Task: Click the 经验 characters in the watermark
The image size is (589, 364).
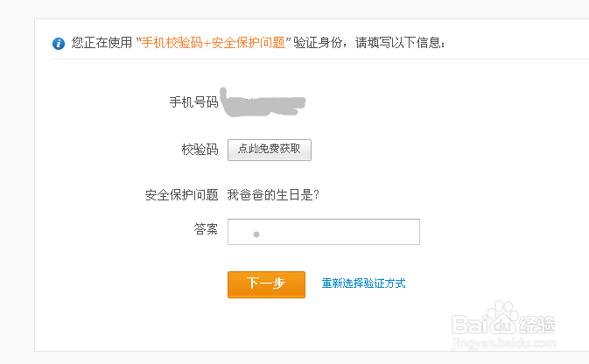Action: tap(536, 325)
